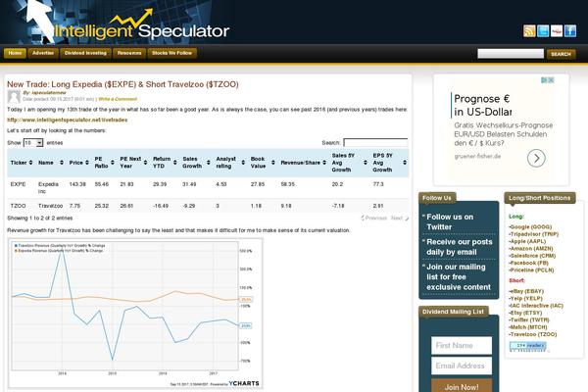The image size is (588, 392).
Task: Sort table by PE Ratio column
Action: click(x=104, y=163)
